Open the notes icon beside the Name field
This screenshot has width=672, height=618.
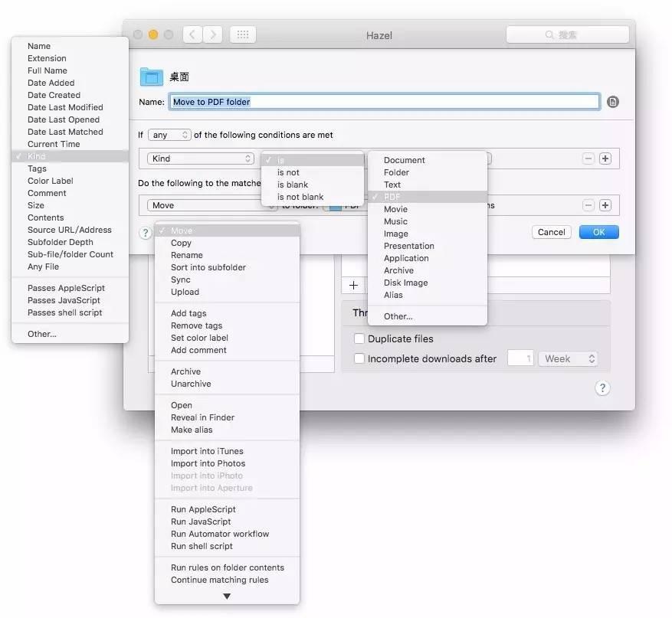pyautogui.click(x=612, y=102)
